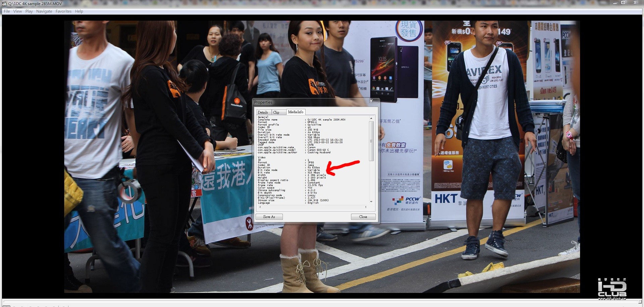The height and width of the screenshot is (307, 644).
Task: Click the '284 MiB (100%)' stream size value
Action: (x=318, y=201)
